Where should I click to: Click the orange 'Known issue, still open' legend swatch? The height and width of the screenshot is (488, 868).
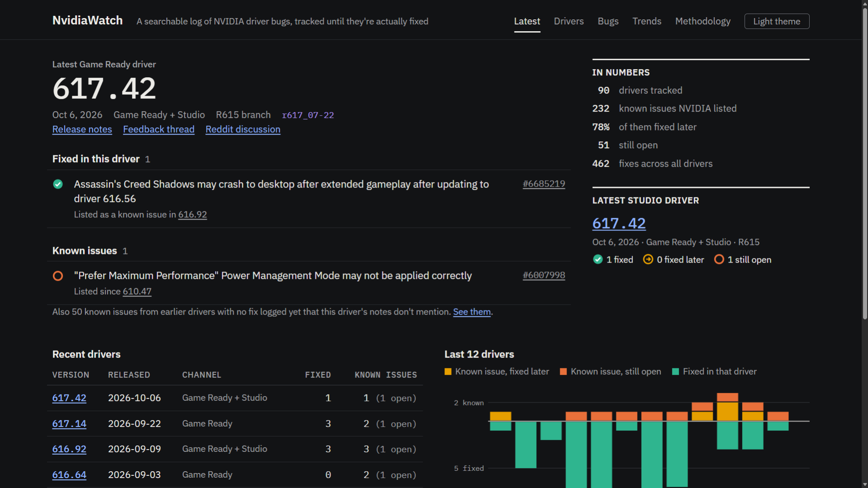[x=563, y=371]
